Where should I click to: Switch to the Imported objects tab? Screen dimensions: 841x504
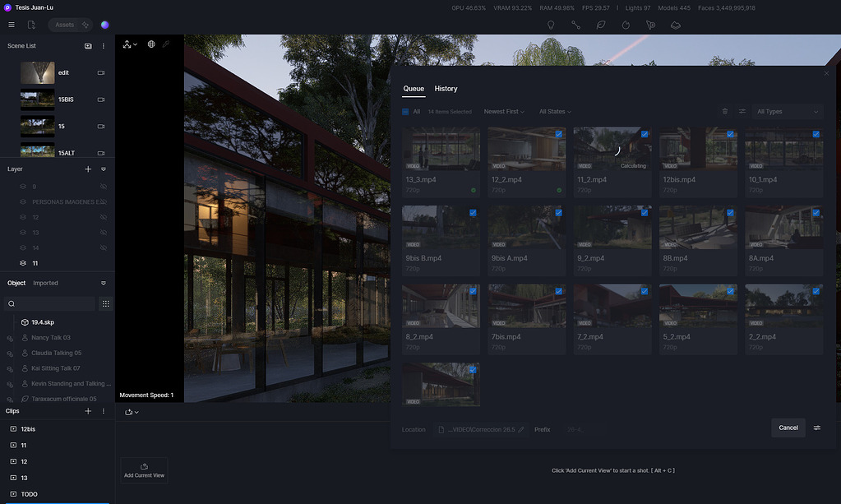click(45, 283)
